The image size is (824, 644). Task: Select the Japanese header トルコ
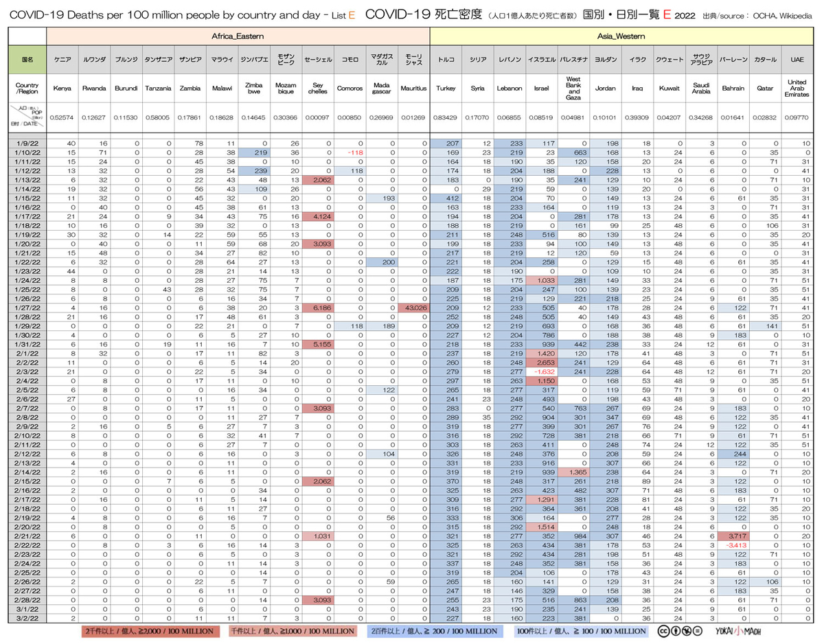click(446, 60)
